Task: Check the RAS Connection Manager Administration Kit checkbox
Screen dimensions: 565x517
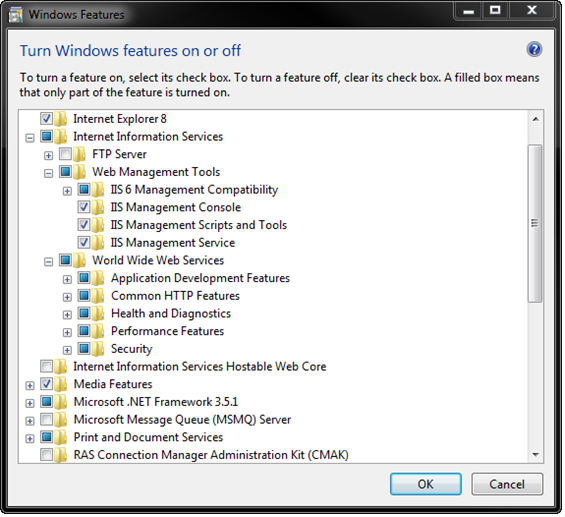Action: click(x=46, y=454)
